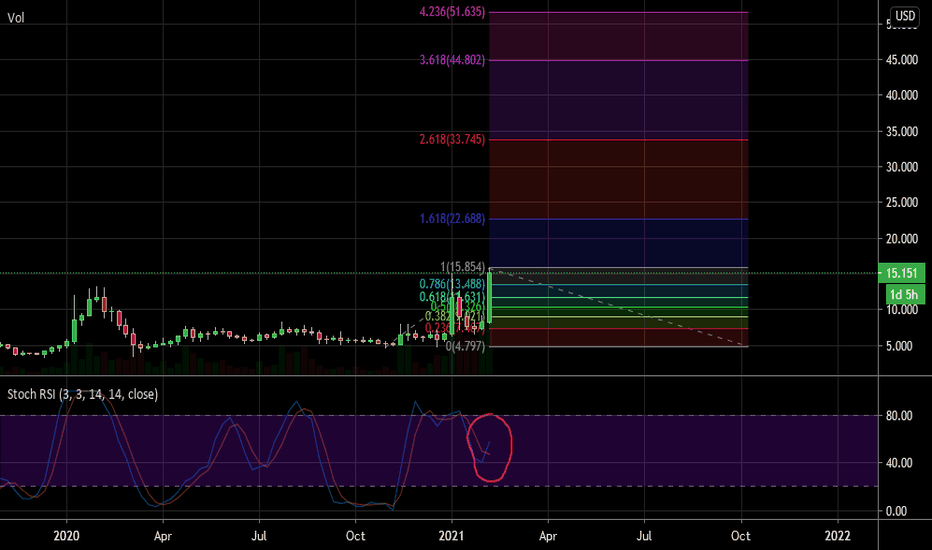The height and width of the screenshot is (550, 932).
Task: Click the 25.000 price axis label
Action: click(x=902, y=203)
